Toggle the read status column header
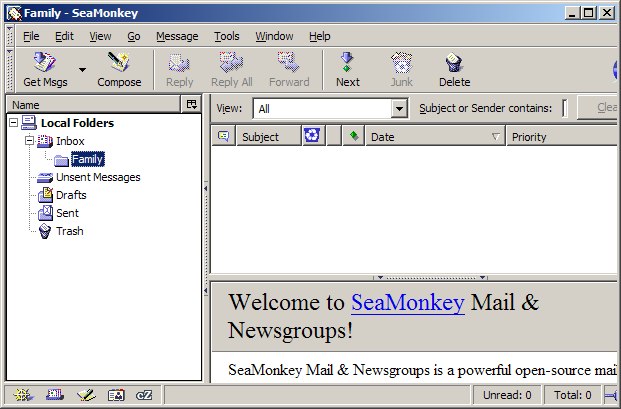The height and width of the screenshot is (409, 621). (353, 136)
